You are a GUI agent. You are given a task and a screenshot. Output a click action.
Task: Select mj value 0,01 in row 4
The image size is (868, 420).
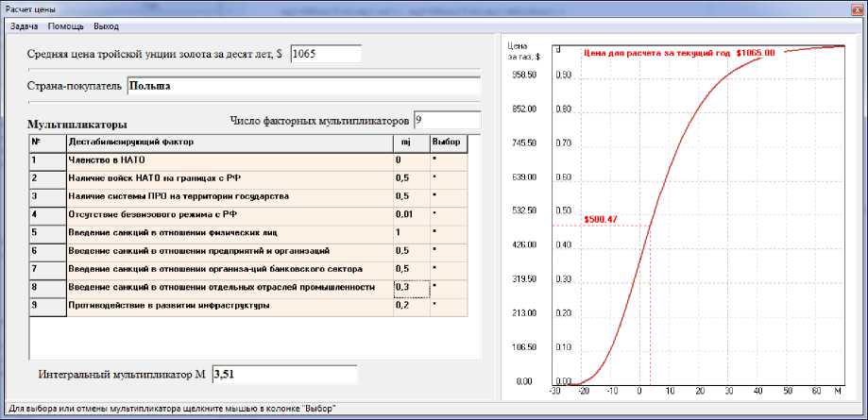411,215
